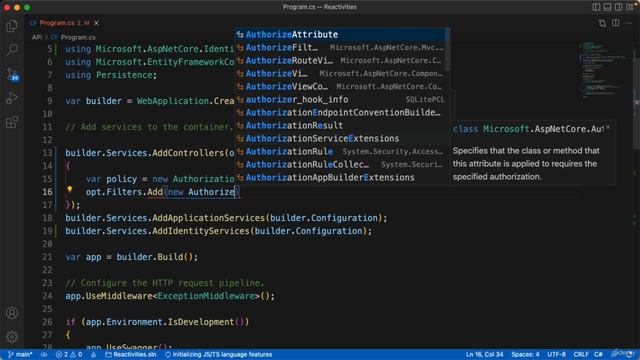Viewport: 640px width, 360px height.
Task: Pick the AuthorizationRule suggestion
Action: click(x=342, y=152)
